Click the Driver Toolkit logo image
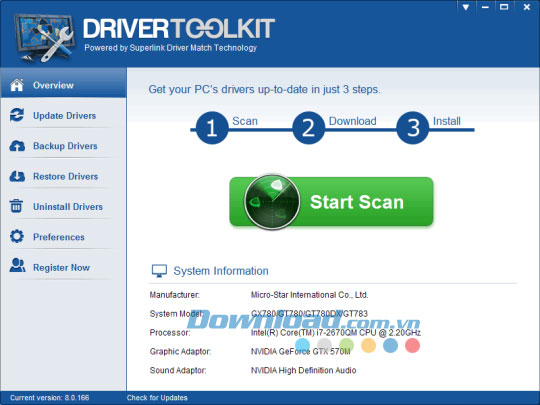The height and width of the screenshot is (405, 540). 44,38
